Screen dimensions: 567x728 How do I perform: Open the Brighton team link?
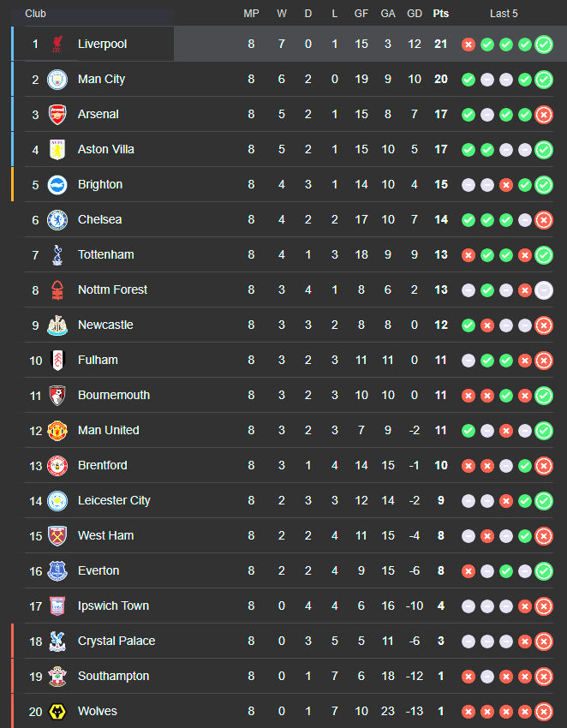pos(100,185)
